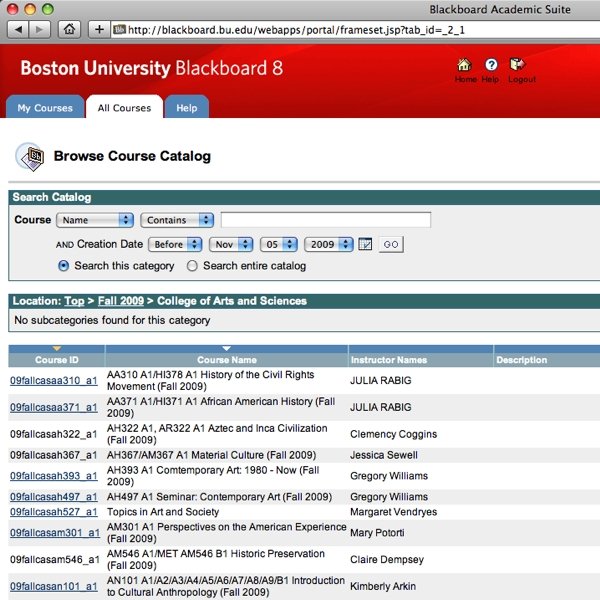Open course link 09fallcasah527_a1
This screenshot has height=600, width=600.
coord(54,512)
